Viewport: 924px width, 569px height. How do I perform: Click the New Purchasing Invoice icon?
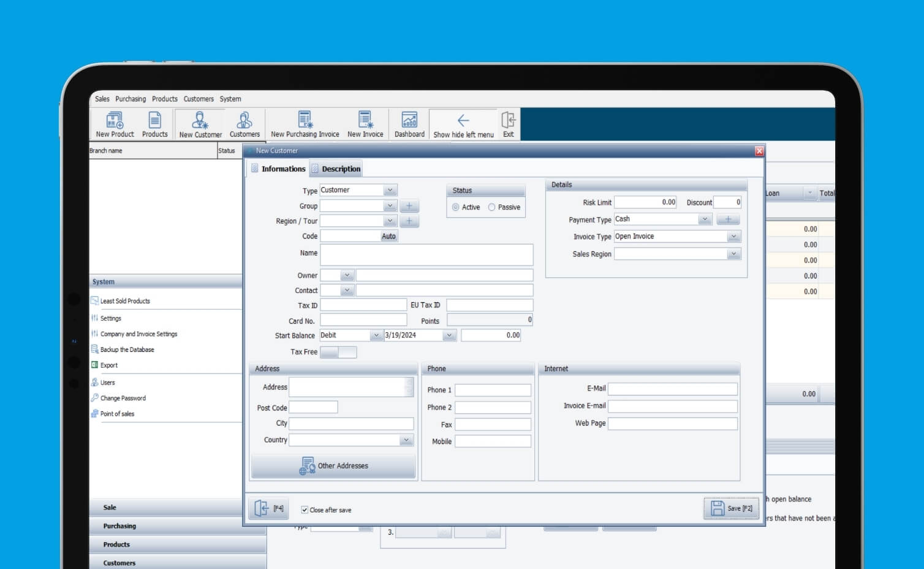(305, 124)
